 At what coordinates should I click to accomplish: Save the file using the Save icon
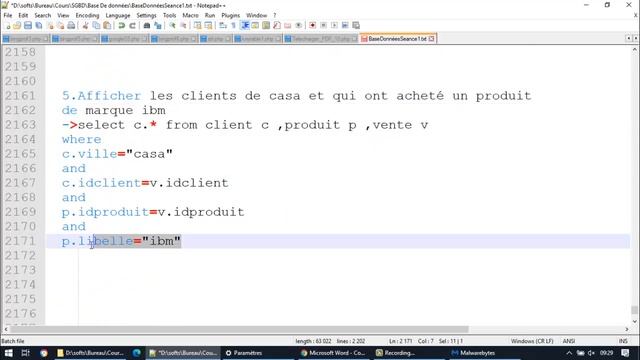click(28, 25)
